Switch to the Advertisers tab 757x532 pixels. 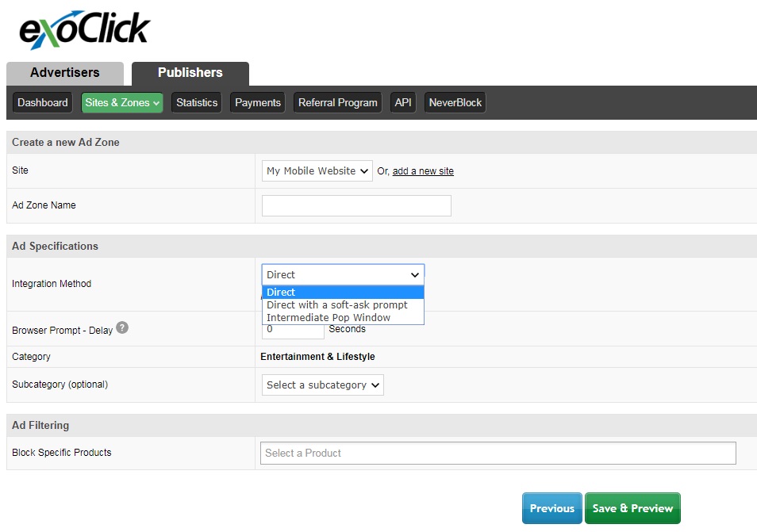tap(65, 73)
